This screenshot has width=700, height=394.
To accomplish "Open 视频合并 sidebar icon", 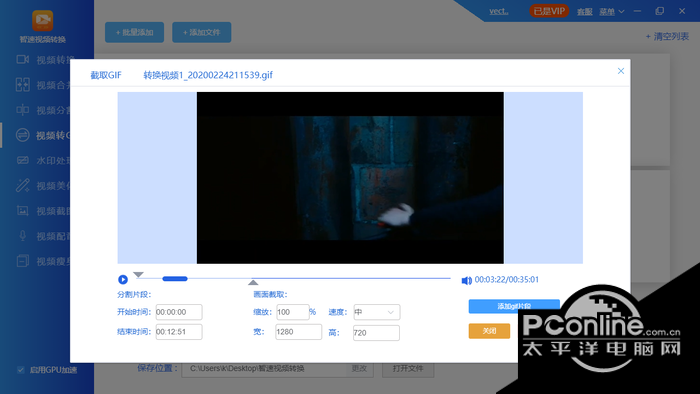I will 22,84.
